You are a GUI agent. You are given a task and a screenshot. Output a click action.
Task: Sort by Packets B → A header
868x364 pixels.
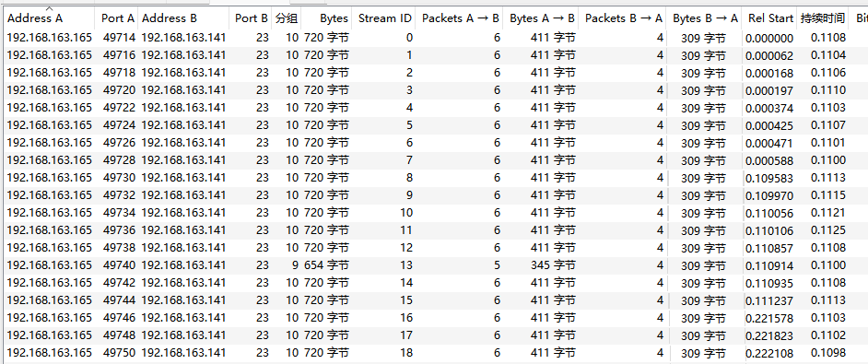coord(622,18)
